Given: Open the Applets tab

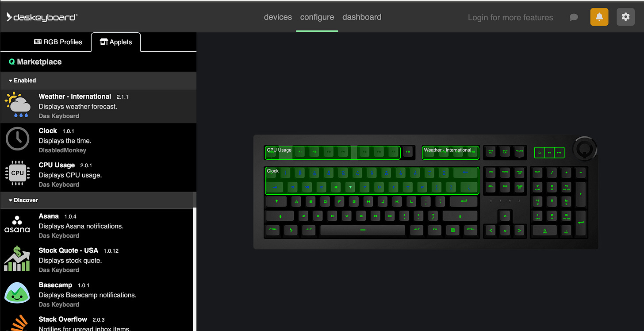Looking at the screenshot, I should pos(116,42).
